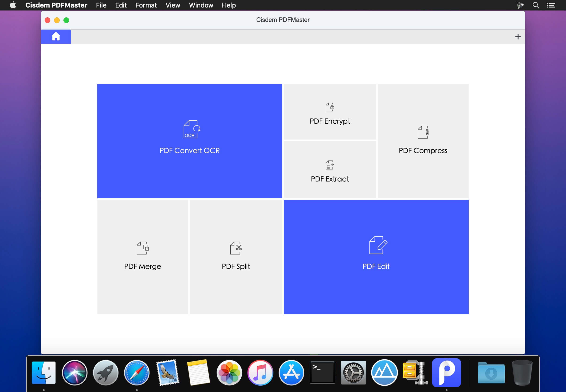Open the PDF Split tool
The width and height of the screenshot is (566, 392).
(x=236, y=257)
